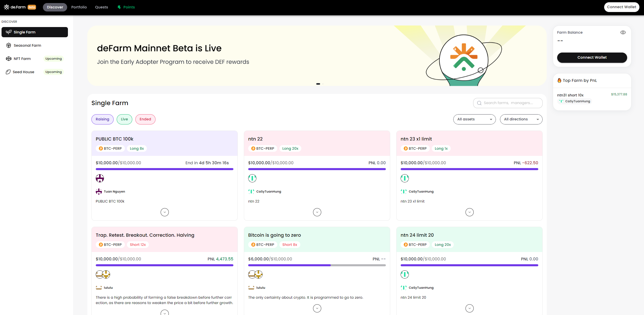Open the All directions dropdown

[x=521, y=119]
